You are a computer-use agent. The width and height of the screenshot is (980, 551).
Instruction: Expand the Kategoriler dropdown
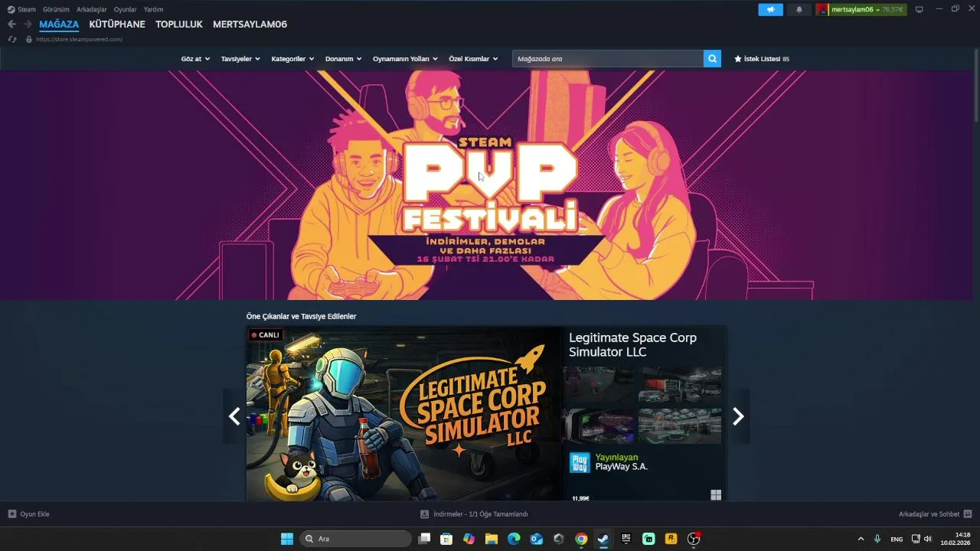[x=292, y=58]
